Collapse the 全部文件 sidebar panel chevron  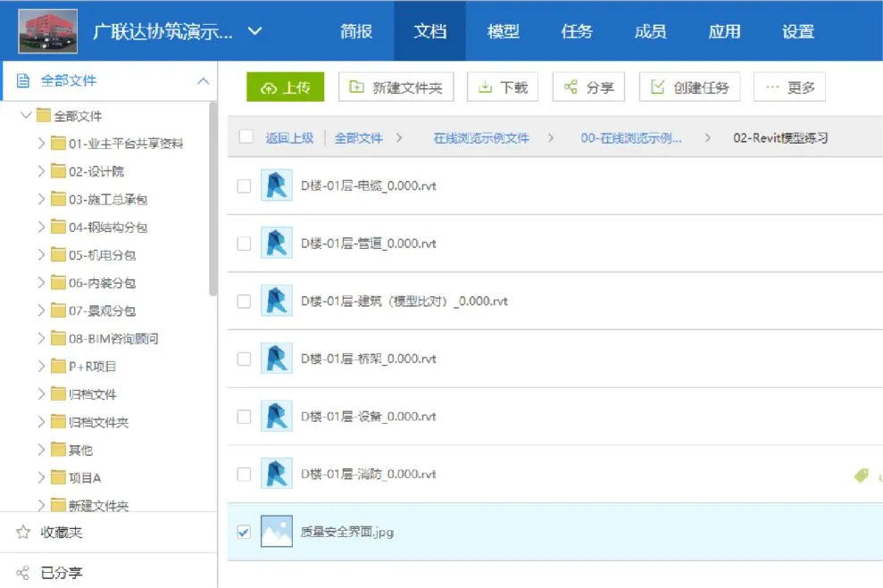(203, 81)
